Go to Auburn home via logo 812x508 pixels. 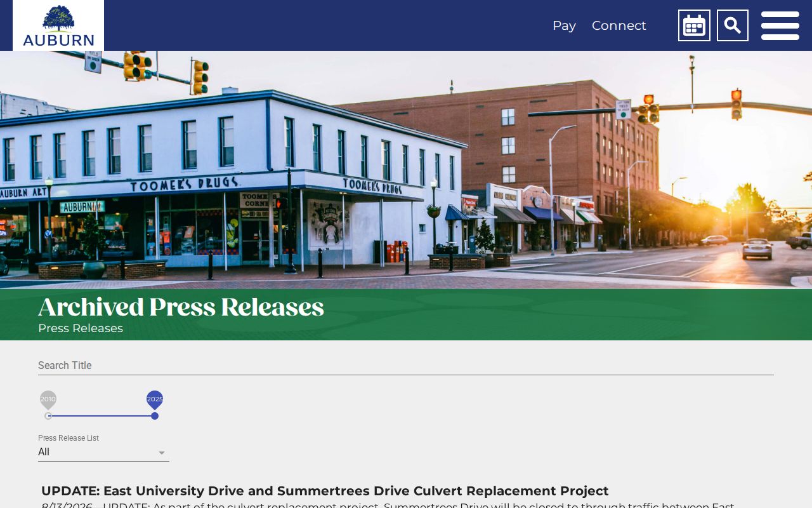coord(58,25)
